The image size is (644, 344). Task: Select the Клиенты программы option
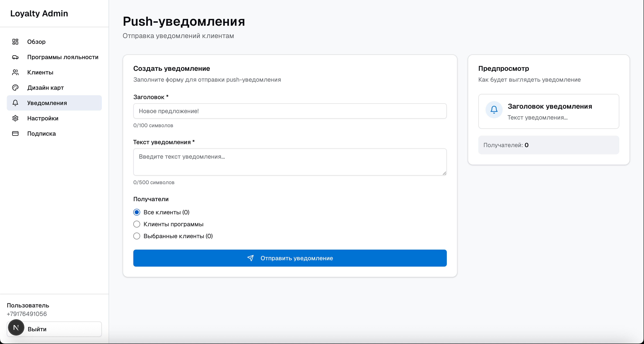coord(137,224)
